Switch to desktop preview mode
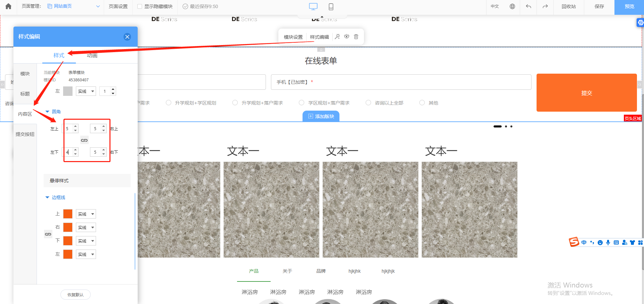 (313, 6)
